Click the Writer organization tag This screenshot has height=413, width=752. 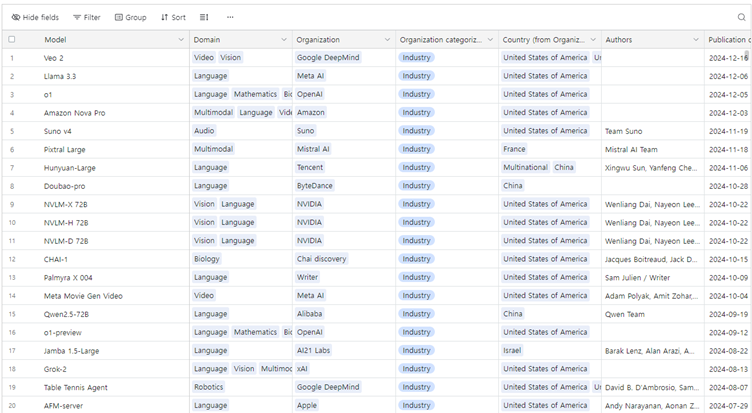click(x=307, y=277)
